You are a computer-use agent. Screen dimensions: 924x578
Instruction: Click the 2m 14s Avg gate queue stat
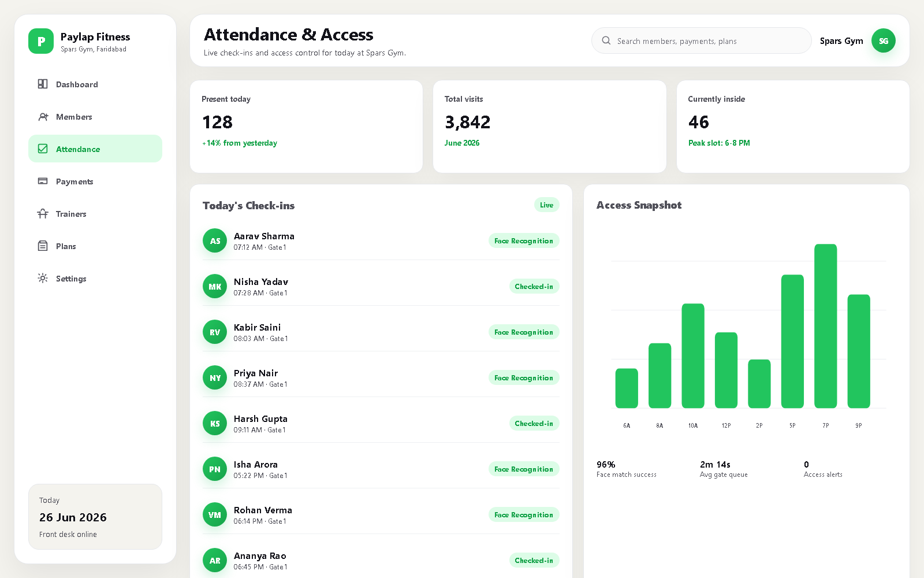pos(724,469)
